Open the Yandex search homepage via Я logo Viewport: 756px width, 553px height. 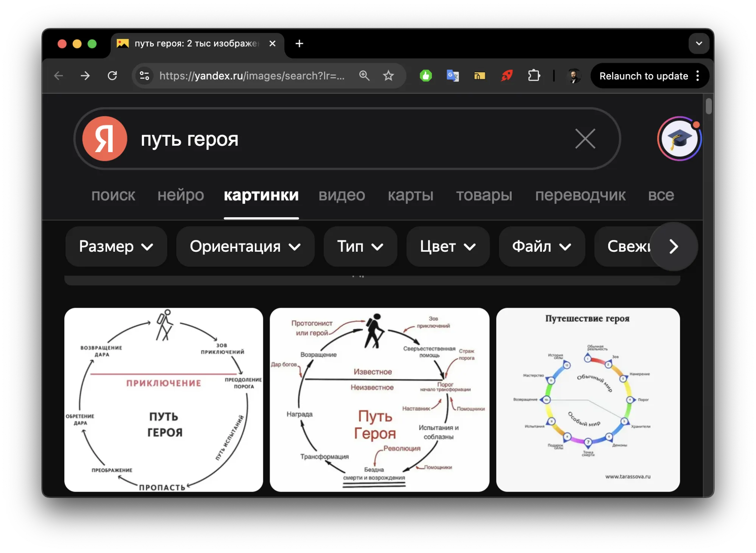point(105,139)
